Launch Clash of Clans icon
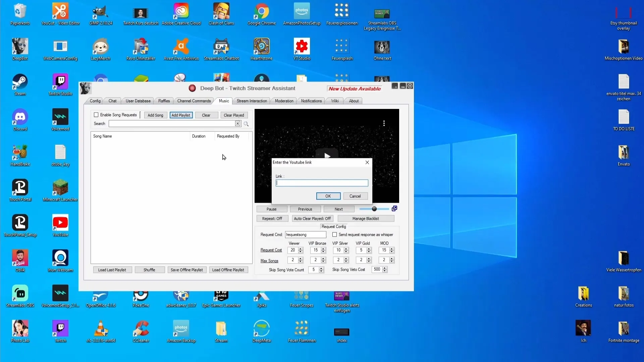 click(221, 14)
